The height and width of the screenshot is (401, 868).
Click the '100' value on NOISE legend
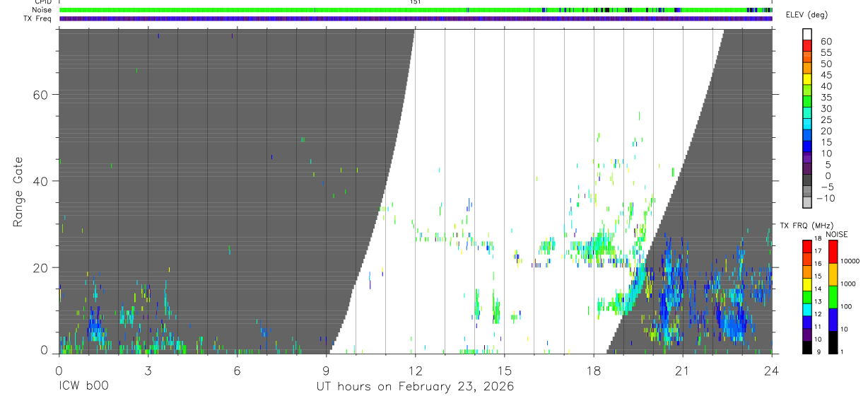coord(845,306)
